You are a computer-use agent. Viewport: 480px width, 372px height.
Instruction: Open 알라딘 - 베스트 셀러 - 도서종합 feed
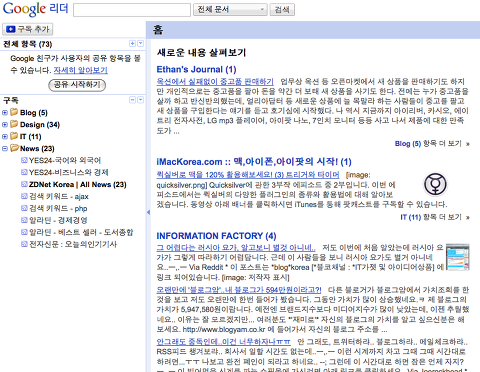(x=81, y=232)
